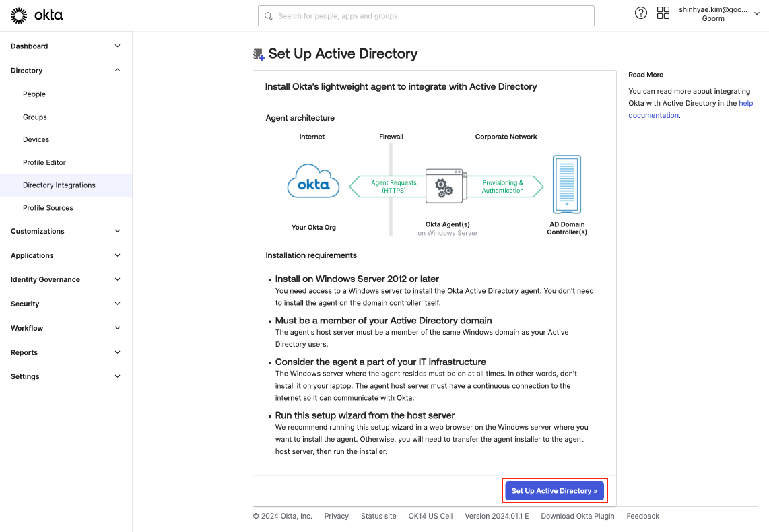
Task: Click the Okta logo in header
Action: 37,15
